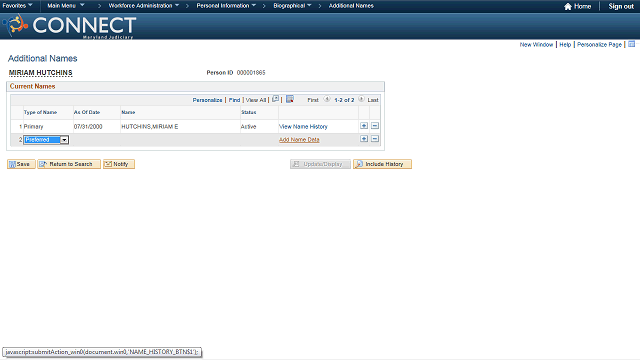
Task: Click Personalize in the Current Names grid
Action: 207,100
